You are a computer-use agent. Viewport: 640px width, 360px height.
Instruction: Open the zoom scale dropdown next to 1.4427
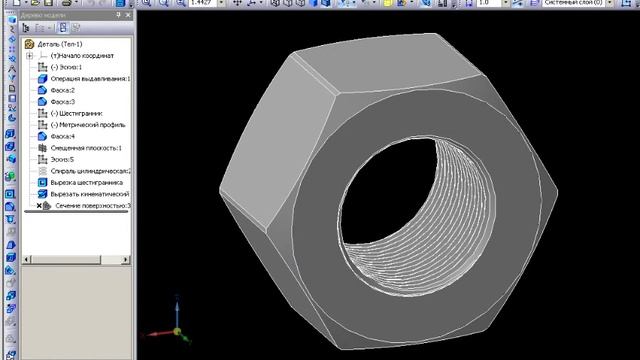coord(221,3)
